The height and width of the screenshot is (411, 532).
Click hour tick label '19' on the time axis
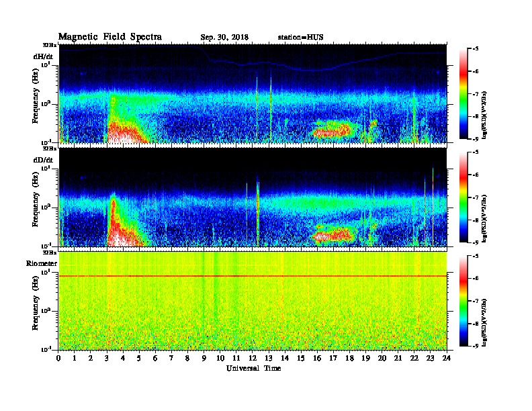tap(365, 359)
